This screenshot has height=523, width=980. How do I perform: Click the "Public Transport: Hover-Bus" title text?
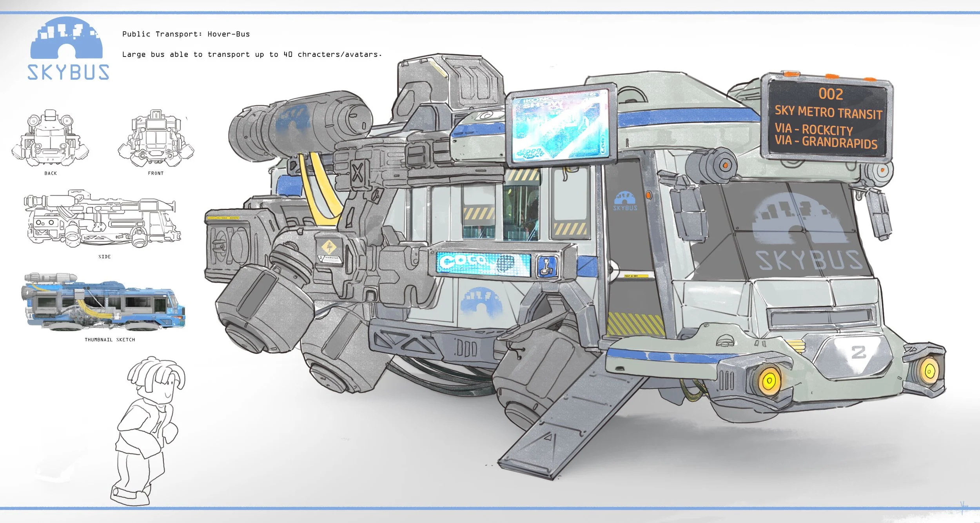186,34
